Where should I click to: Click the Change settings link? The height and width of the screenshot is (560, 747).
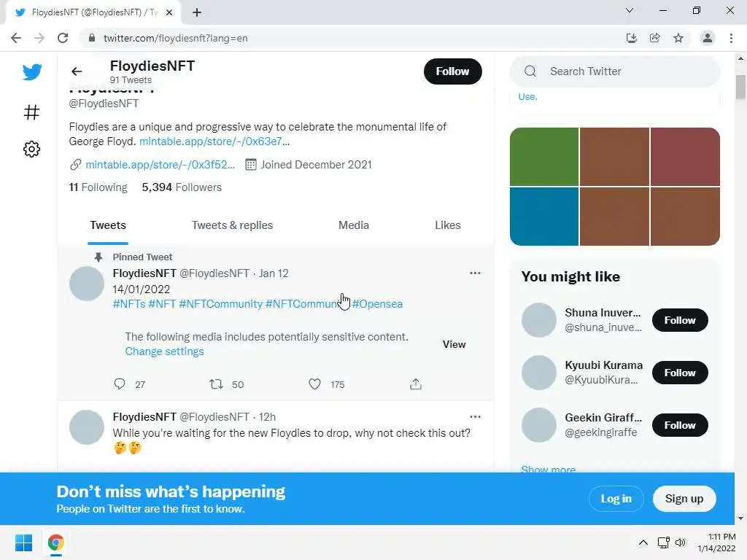click(164, 351)
